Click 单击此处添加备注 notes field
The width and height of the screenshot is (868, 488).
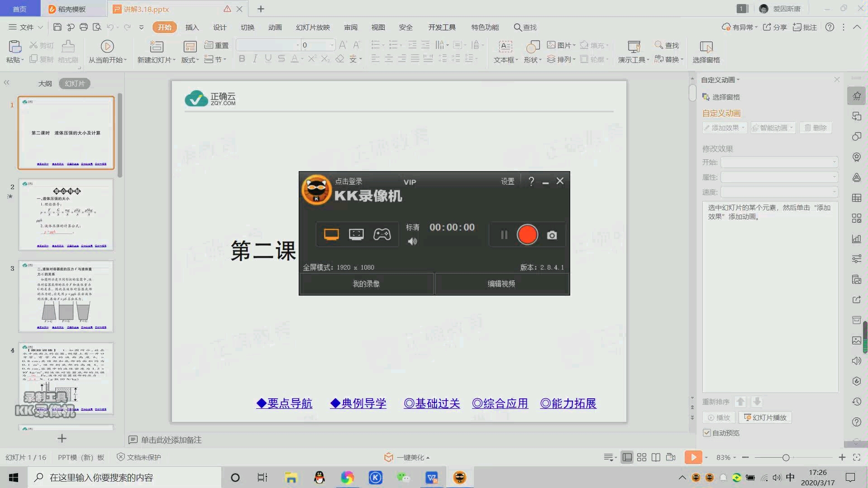171,440
